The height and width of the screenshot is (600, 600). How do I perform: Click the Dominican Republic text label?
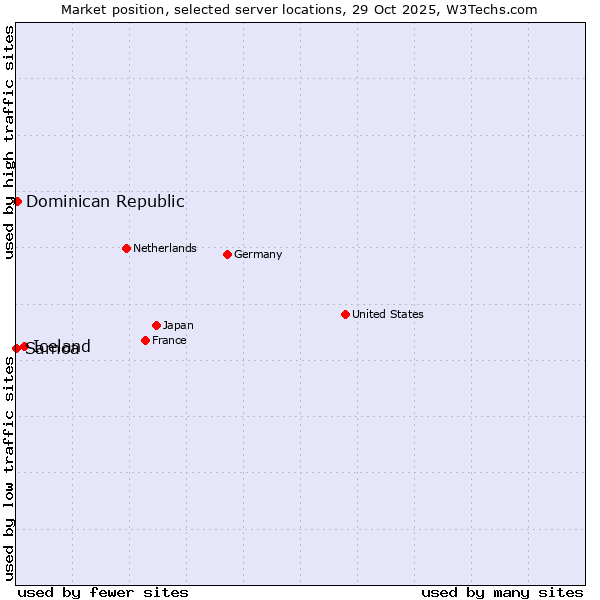[x=105, y=201]
